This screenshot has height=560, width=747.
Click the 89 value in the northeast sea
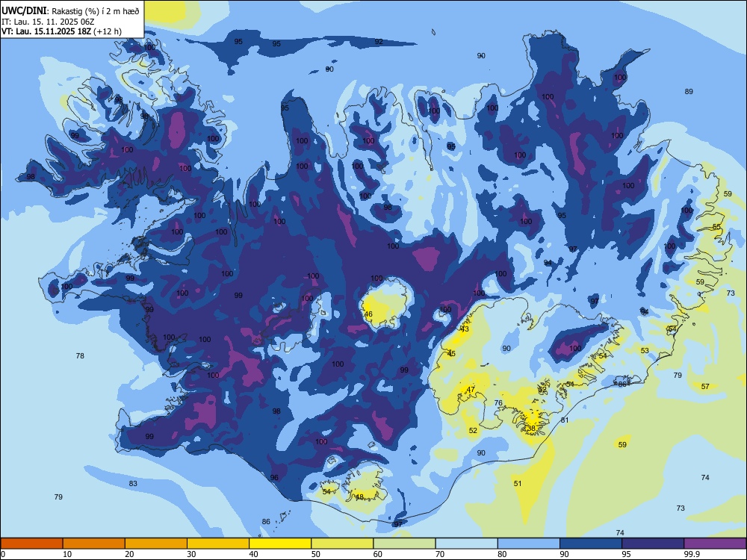689,91
